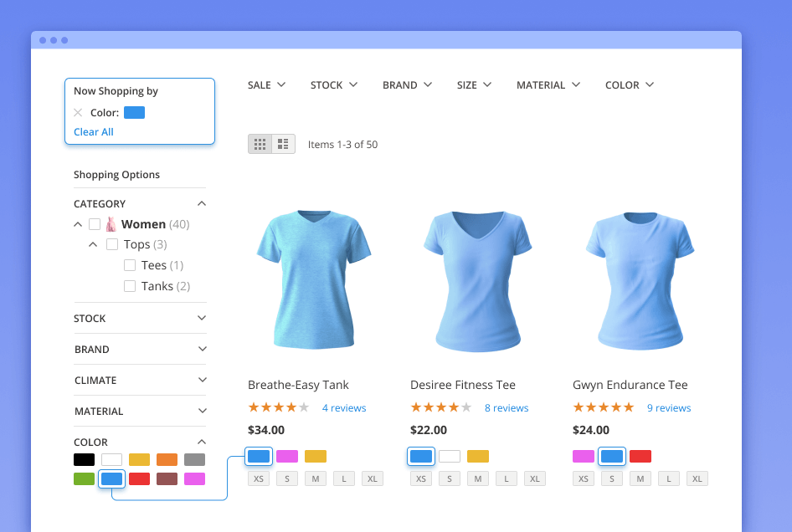The height and width of the screenshot is (532, 792).
Task: Collapse the CATEGORY section
Action: coord(201,203)
